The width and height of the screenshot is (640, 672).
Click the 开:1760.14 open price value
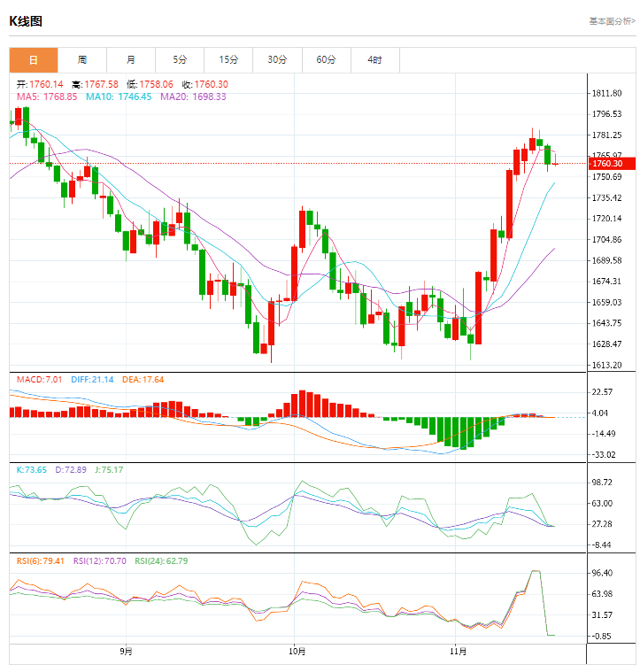(40, 84)
